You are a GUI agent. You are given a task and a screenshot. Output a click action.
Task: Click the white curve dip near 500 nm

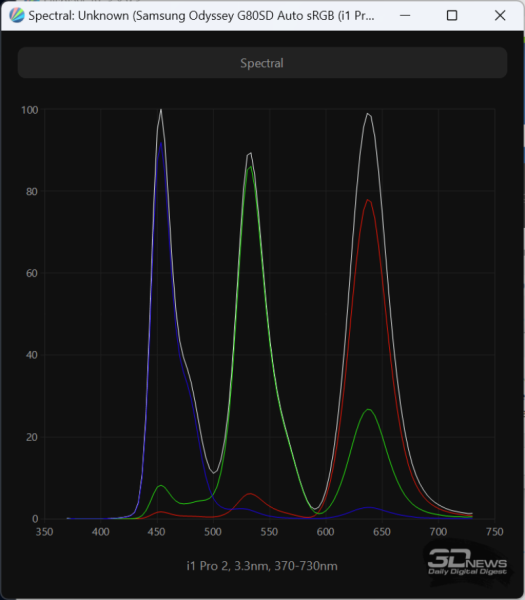tap(214, 473)
